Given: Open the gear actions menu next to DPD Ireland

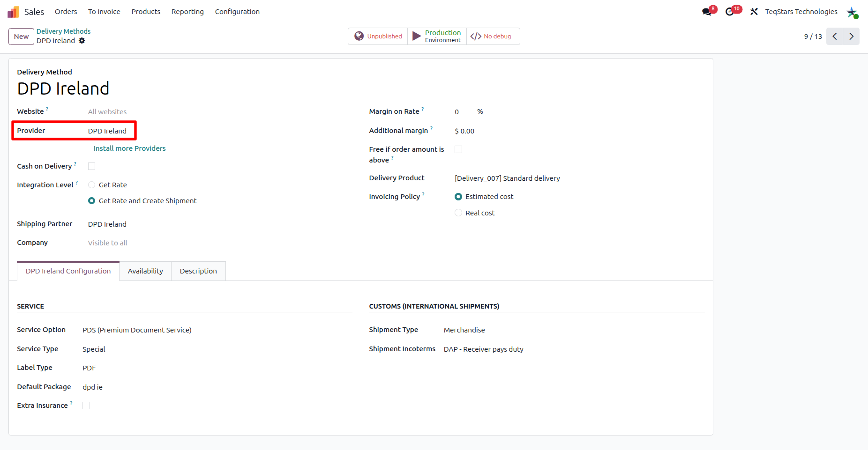Looking at the screenshot, I should [x=82, y=41].
